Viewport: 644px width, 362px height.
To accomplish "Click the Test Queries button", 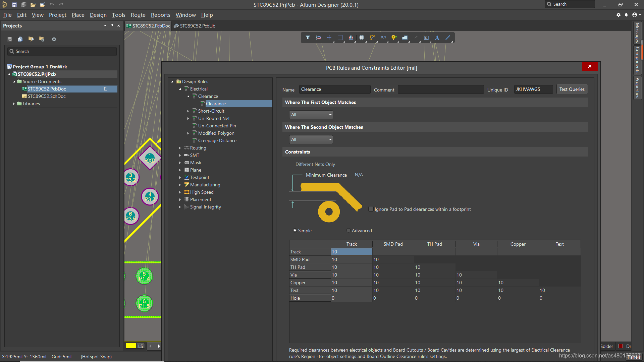I will click(x=572, y=89).
